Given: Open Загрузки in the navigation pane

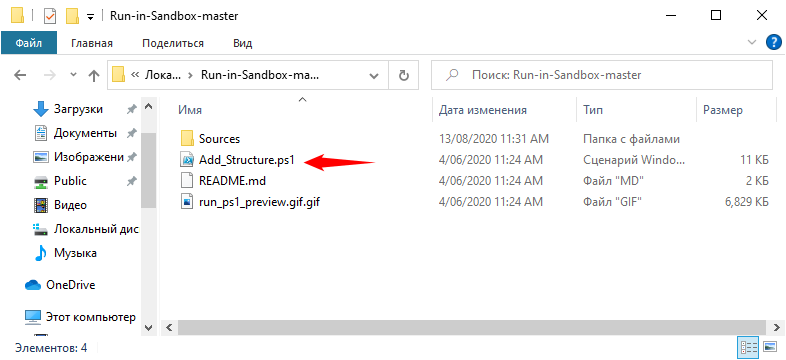Looking at the screenshot, I should [78, 109].
